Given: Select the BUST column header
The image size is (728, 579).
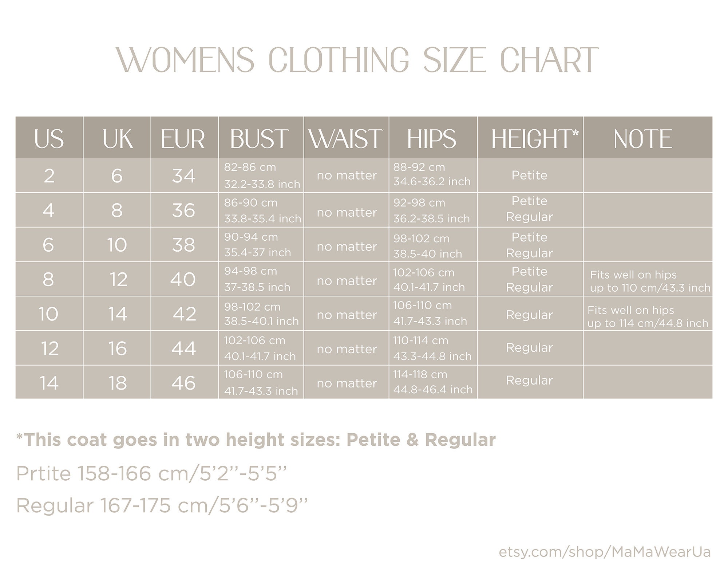Looking at the screenshot, I should 261,138.
